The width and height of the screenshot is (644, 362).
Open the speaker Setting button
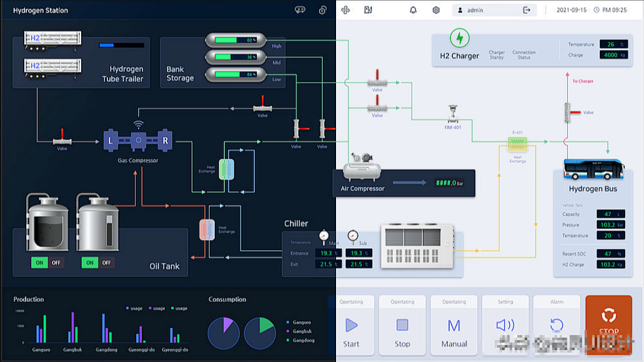tap(505, 324)
